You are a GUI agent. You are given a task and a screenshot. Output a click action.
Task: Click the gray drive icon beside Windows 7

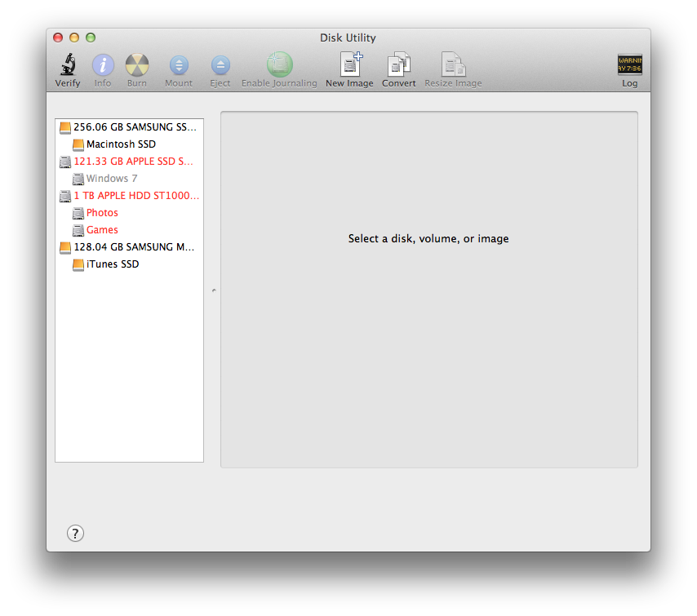pos(78,179)
